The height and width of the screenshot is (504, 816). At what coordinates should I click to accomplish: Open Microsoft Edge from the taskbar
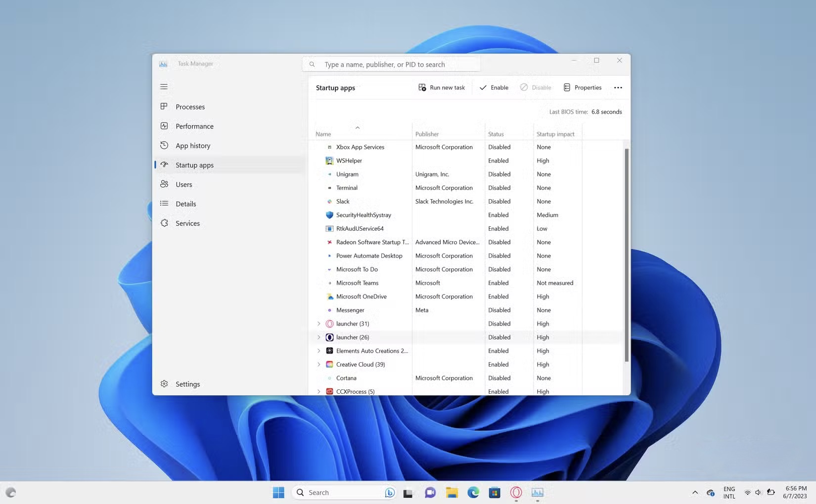473,492
